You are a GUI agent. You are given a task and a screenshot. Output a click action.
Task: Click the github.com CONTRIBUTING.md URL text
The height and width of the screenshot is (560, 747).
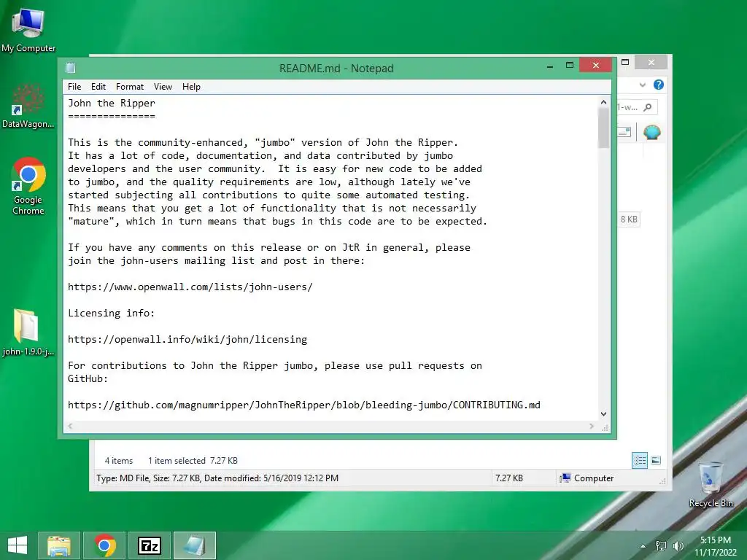304,405
